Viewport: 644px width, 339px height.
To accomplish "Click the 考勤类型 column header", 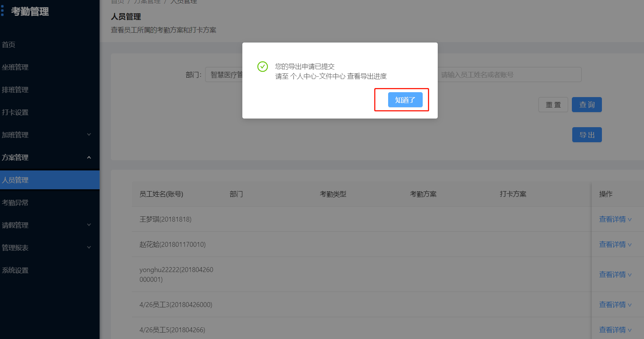I will 333,194.
